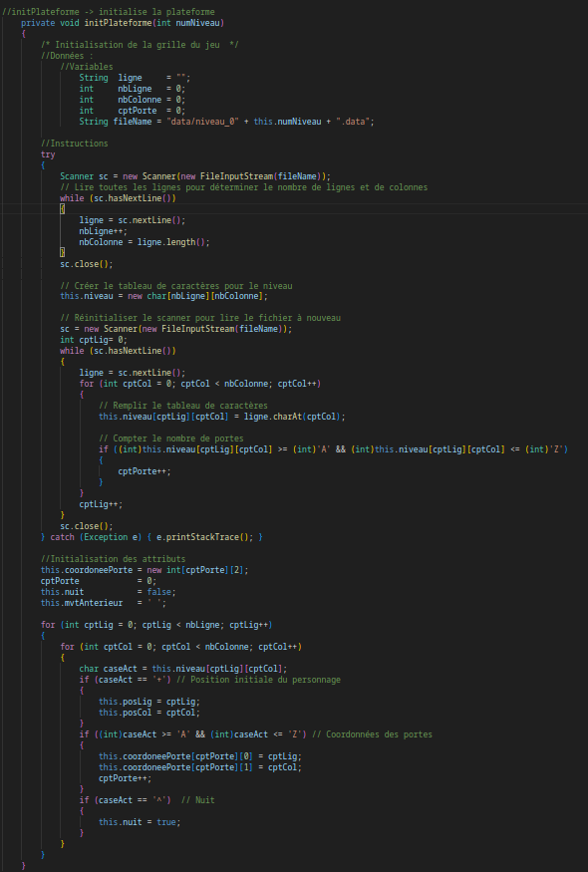
Task: Click the declaration "String ligne = "";"
Action: [x=135, y=78]
